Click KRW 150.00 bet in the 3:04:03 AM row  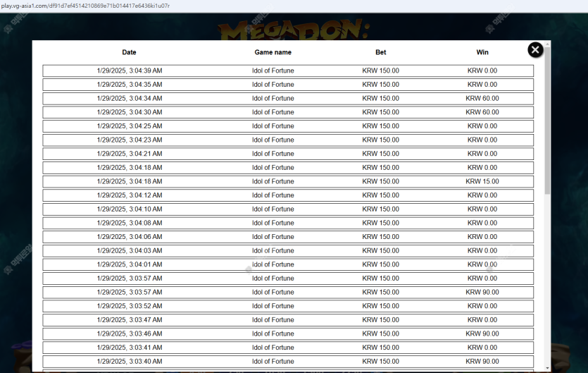381,250
